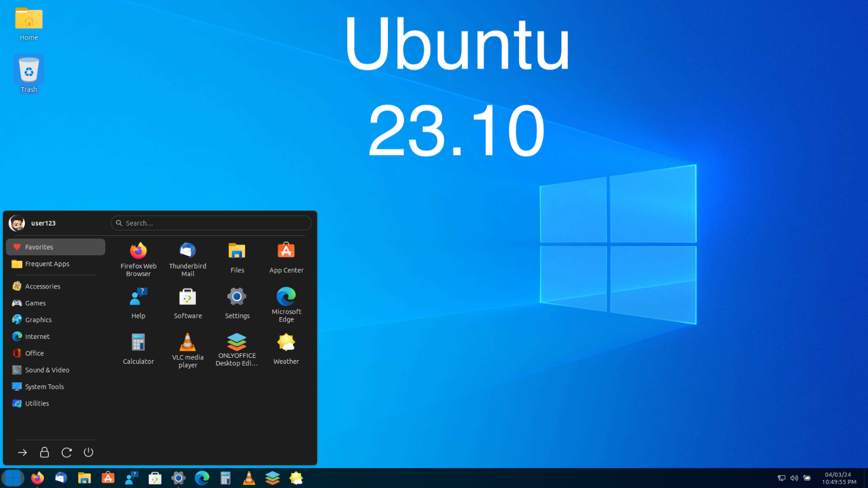Open Thunderbird Mail in the menu grid
Viewport: 868px width, 488px height.
pos(188,259)
